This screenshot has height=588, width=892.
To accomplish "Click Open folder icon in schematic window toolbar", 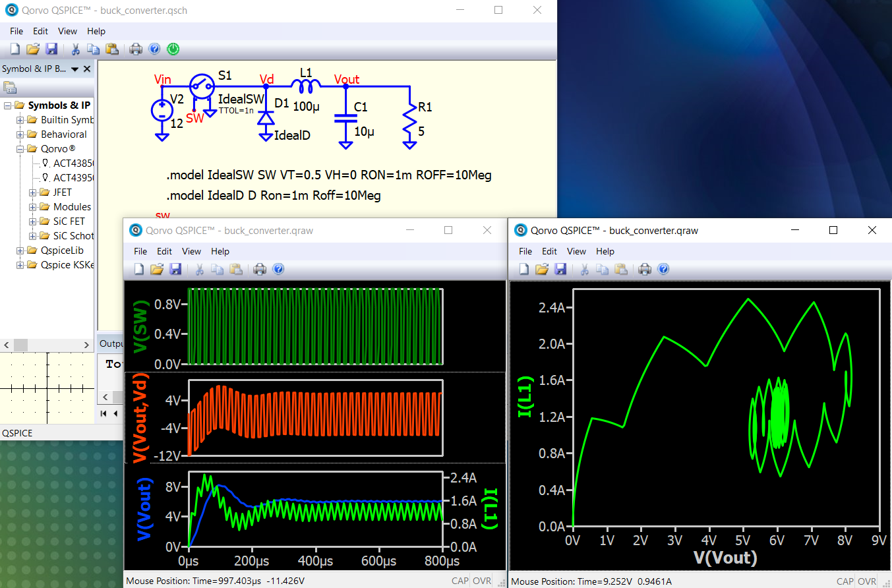I will pos(33,49).
